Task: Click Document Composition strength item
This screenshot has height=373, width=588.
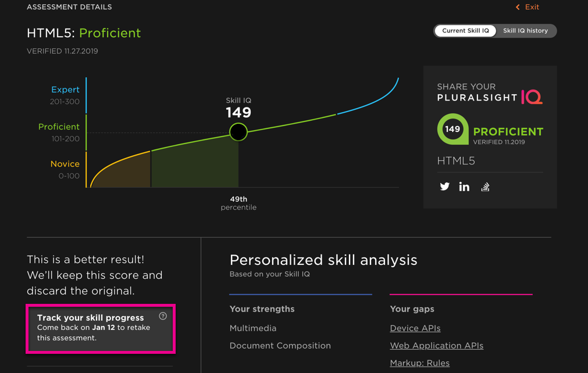Action: 280,346
